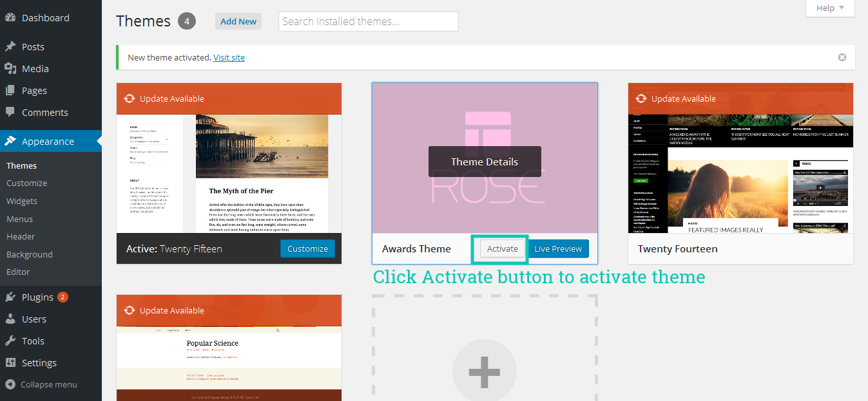
Task: Open Dashboard menu item
Action: 46,18
